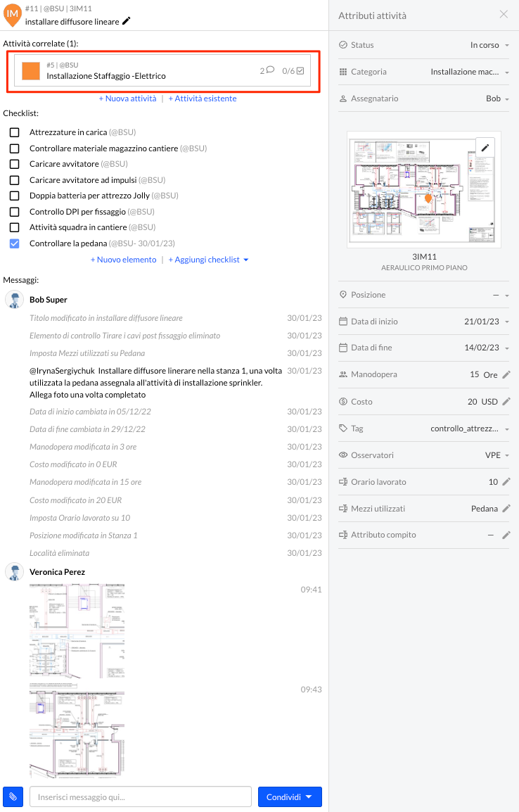The height and width of the screenshot is (812, 519).
Task: Edit Mezzi utilizzati pencil icon
Action: [x=506, y=509]
